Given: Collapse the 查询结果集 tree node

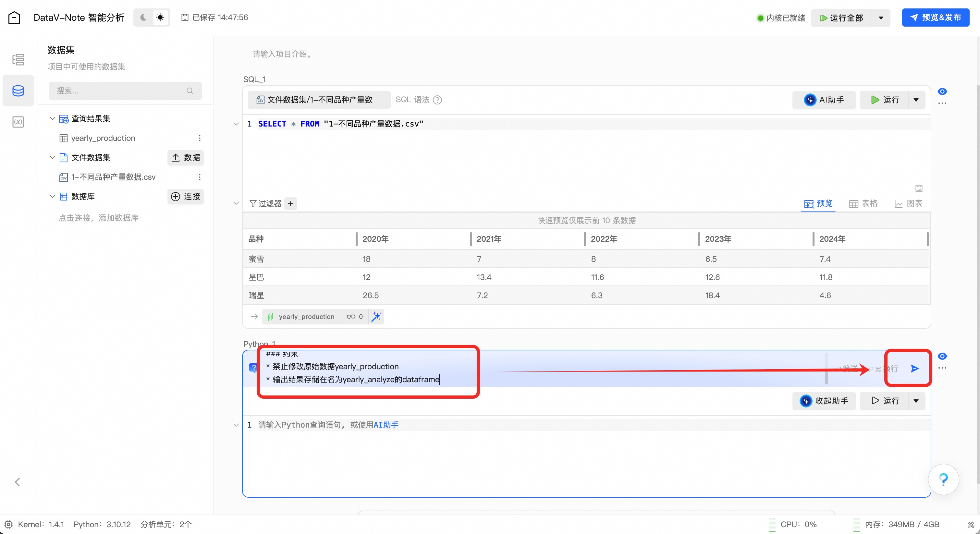Looking at the screenshot, I should 53,119.
